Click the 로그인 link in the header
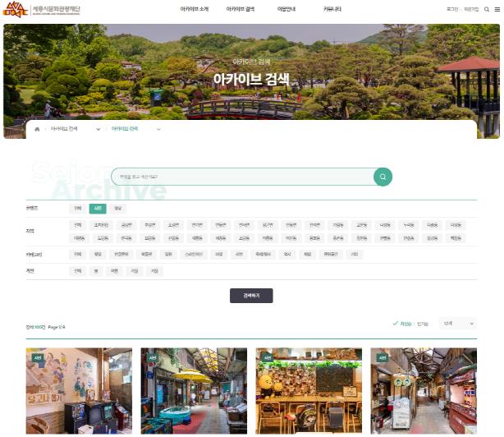The height and width of the screenshot is (437, 504). (452, 9)
